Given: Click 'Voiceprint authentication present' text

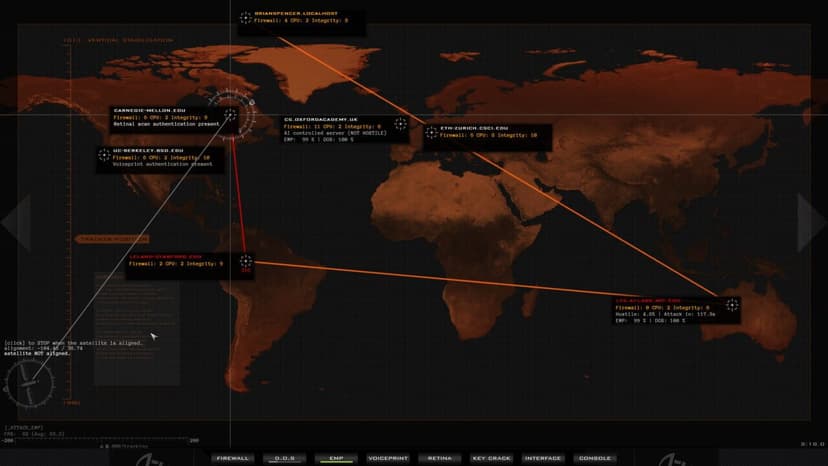Looking at the screenshot, I should point(163,164).
